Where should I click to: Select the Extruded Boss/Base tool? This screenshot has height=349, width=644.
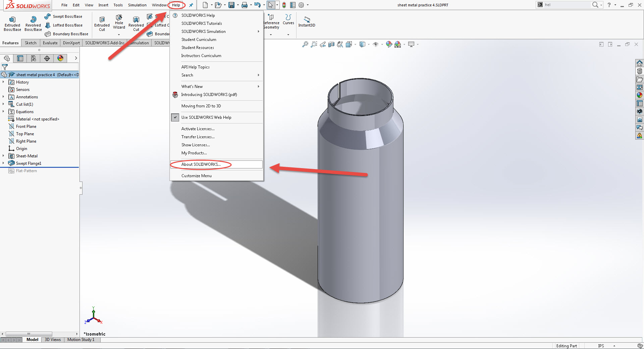tap(12, 23)
